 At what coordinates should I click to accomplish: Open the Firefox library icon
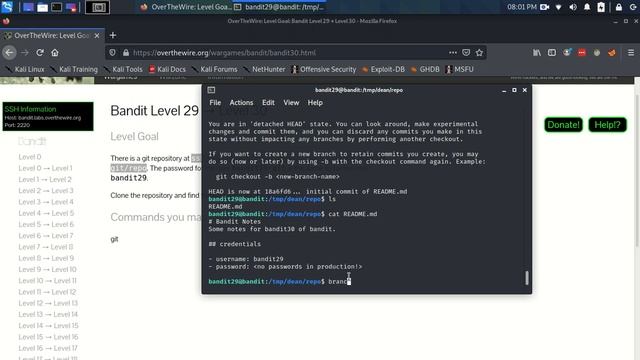(537, 53)
